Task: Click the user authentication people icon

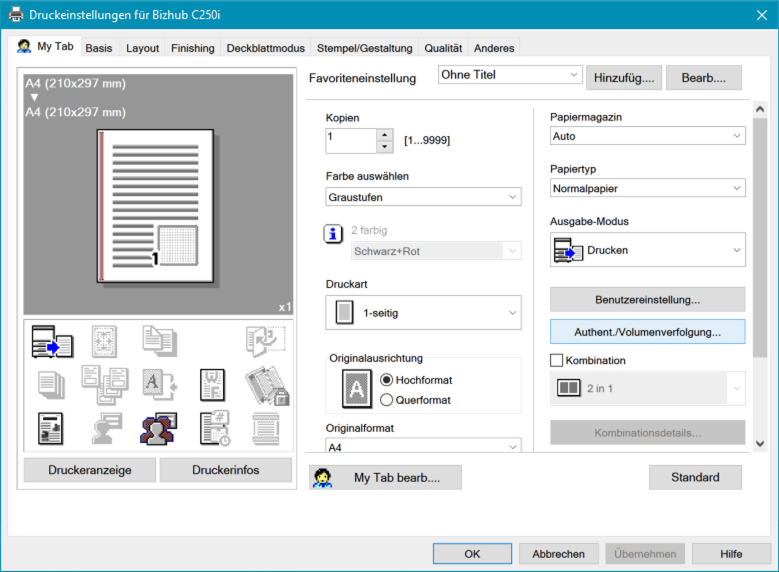Action: pos(159,428)
